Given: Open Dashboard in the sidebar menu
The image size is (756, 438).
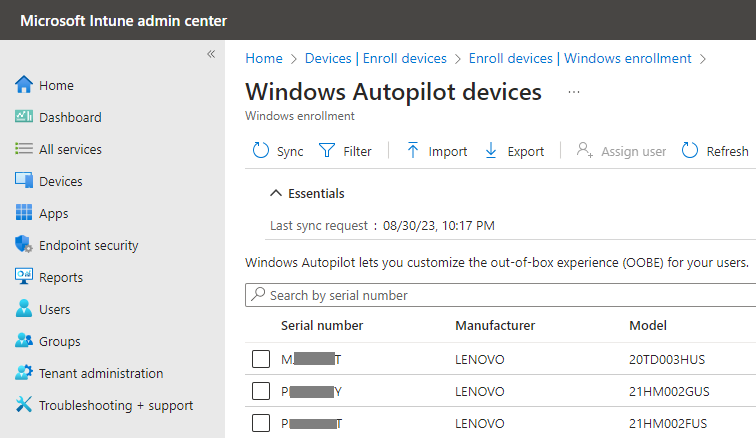Looking at the screenshot, I should (x=70, y=117).
